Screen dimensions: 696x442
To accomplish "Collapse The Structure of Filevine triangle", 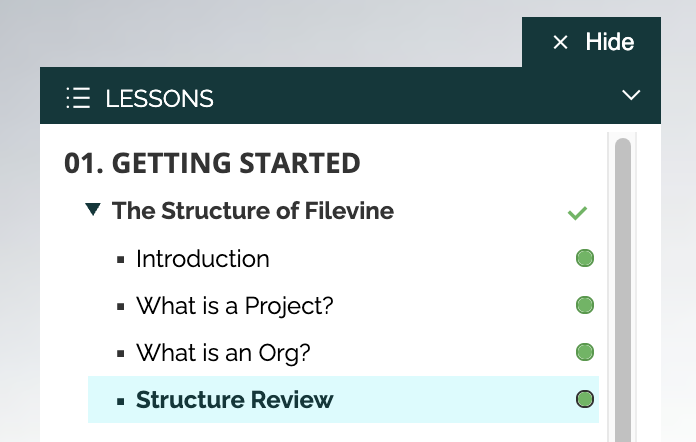I will (93, 209).
